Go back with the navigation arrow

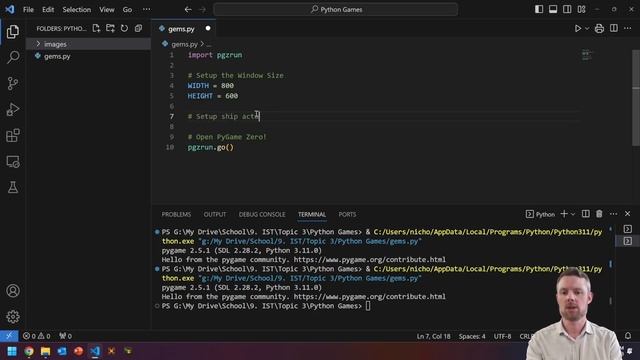tap(188, 9)
